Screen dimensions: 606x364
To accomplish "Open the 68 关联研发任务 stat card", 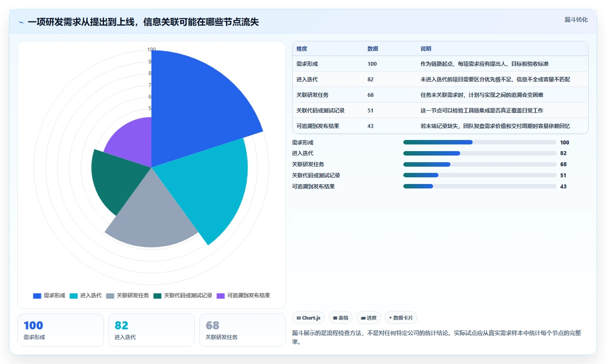I will click(242, 330).
